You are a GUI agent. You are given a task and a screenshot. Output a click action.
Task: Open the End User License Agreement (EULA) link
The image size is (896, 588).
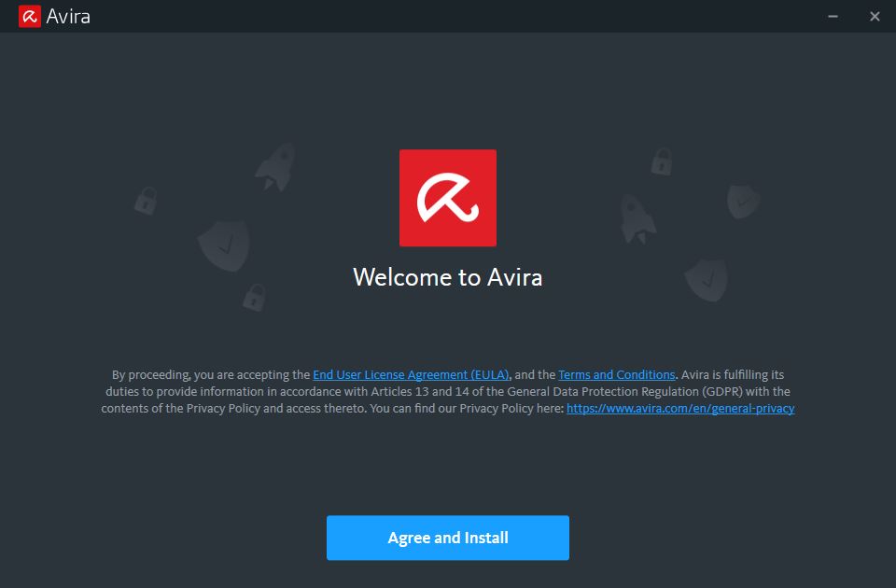[x=411, y=375]
